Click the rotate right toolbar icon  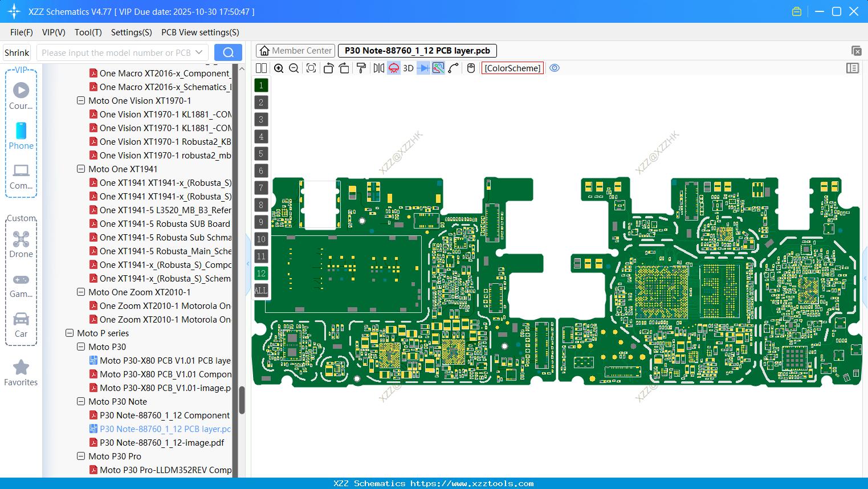tap(344, 68)
